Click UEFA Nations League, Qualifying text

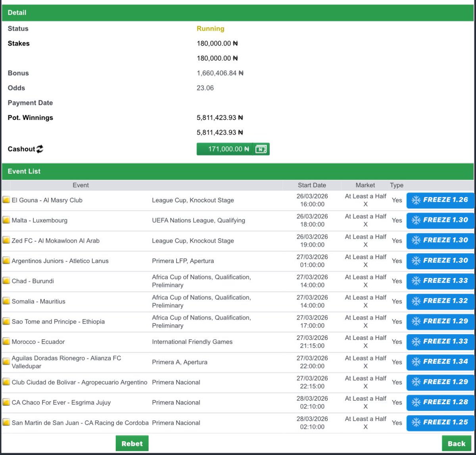(198, 220)
